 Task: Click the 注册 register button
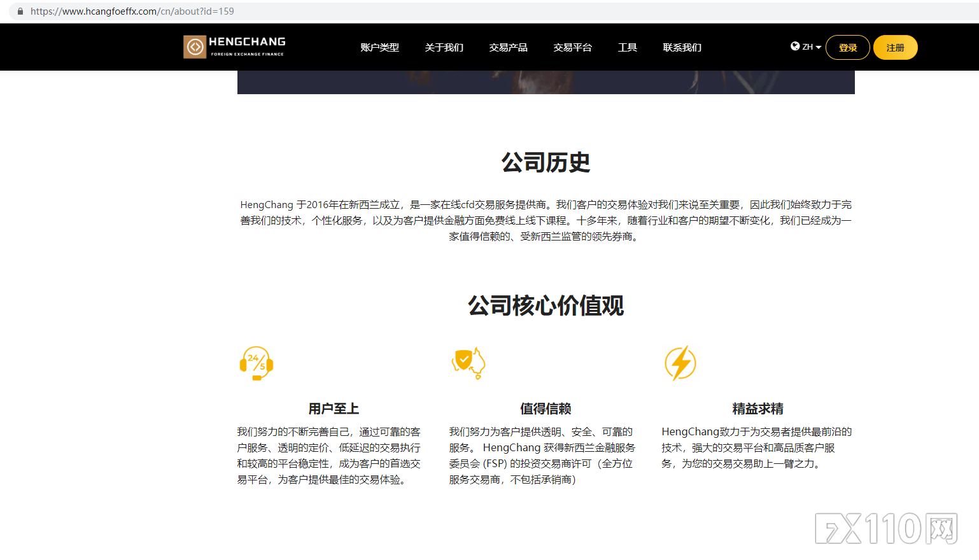pos(896,48)
